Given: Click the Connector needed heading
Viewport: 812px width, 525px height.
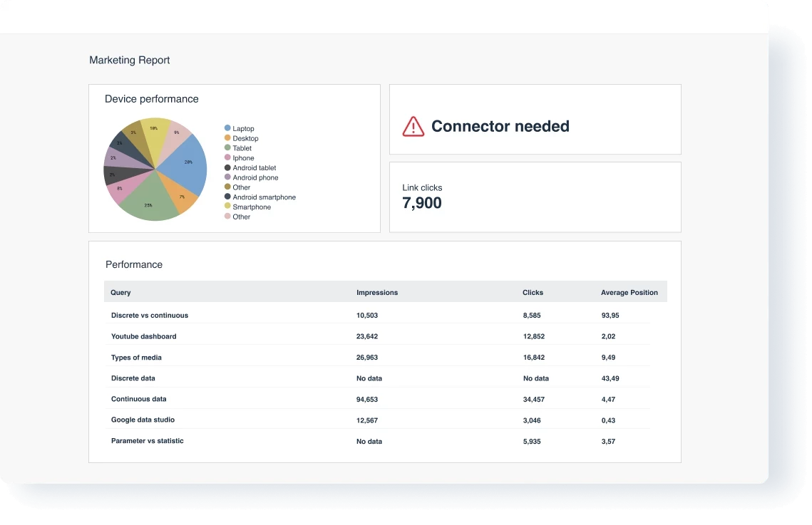Looking at the screenshot, I should click(500, 127).
